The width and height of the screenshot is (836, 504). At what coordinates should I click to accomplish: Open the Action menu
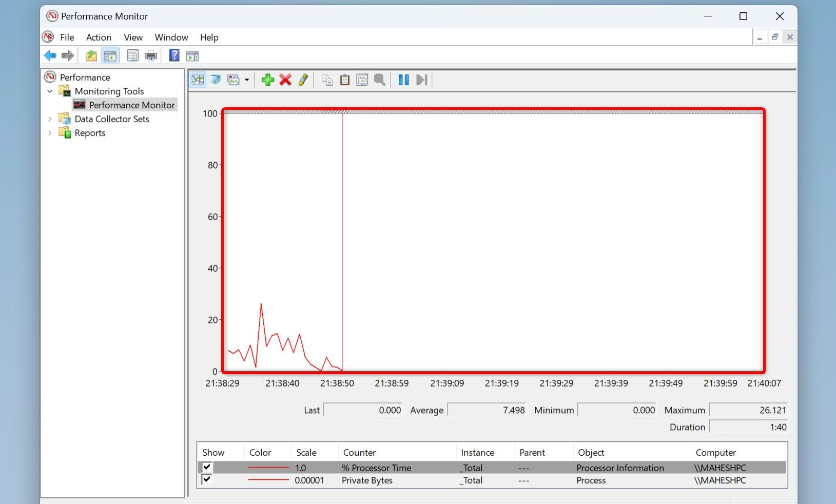pos(98,37)
